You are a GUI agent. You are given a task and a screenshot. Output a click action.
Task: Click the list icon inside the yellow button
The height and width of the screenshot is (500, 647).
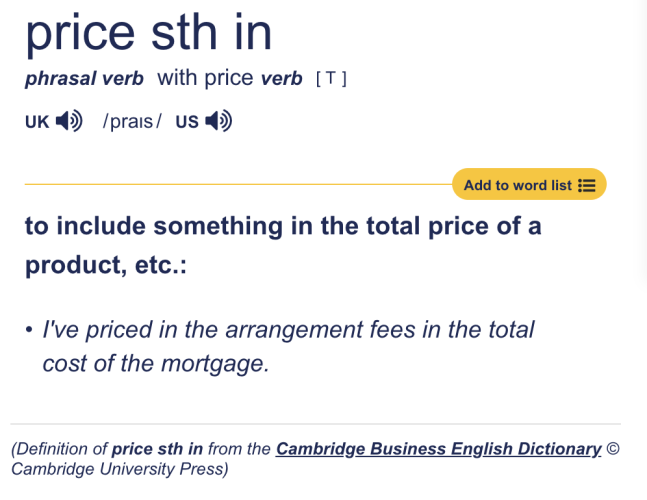587,185
